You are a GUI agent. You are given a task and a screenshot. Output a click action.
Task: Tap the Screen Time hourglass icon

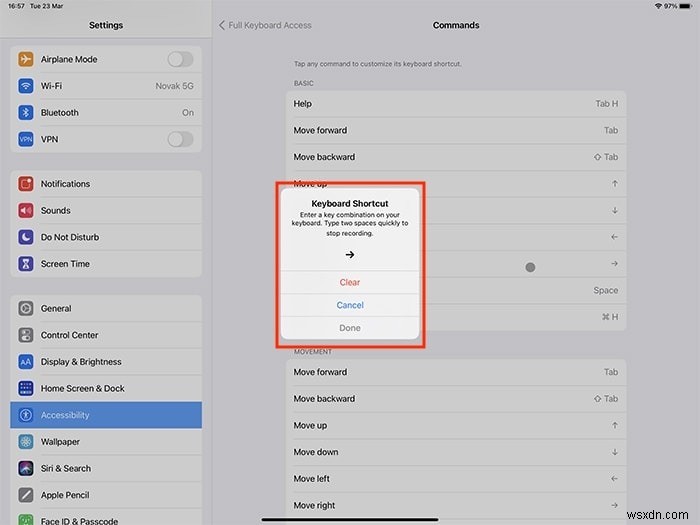click(x=25, y=264)
